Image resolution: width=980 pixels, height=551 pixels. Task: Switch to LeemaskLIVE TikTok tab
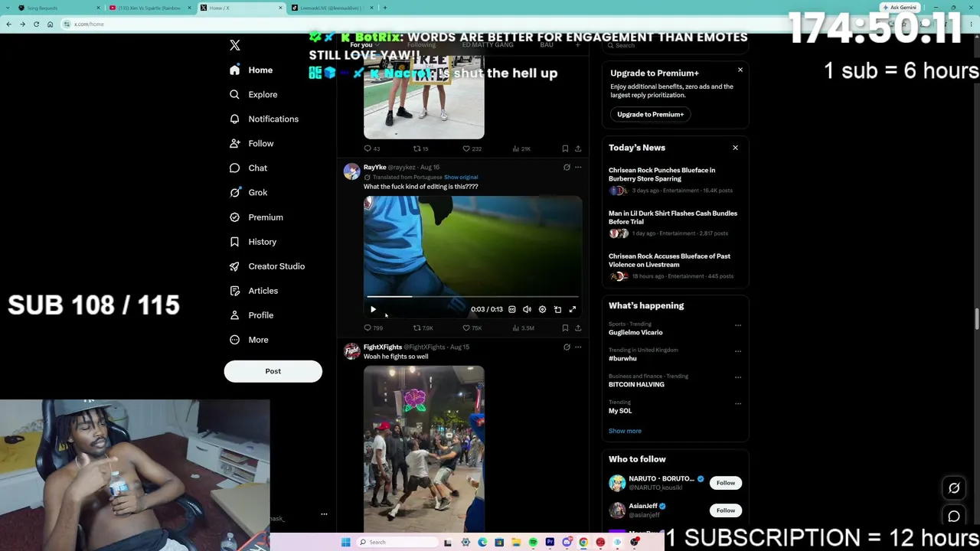333,8
